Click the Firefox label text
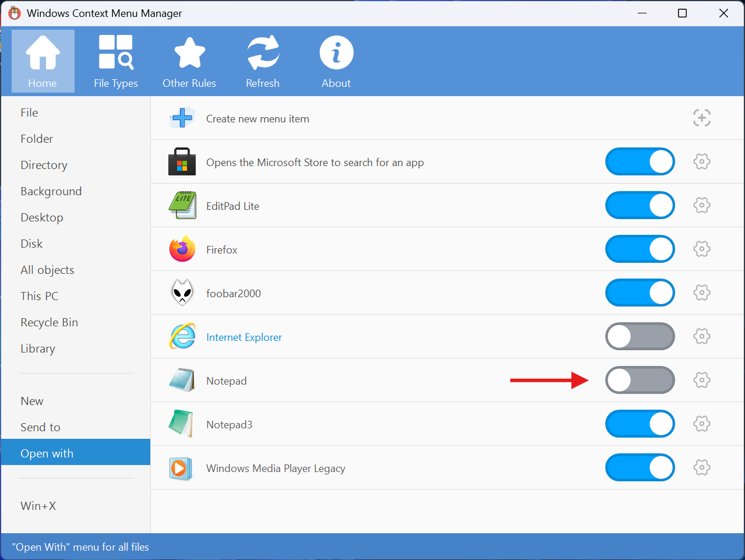This screenshot has width=745, height=560. coord(222,250)
